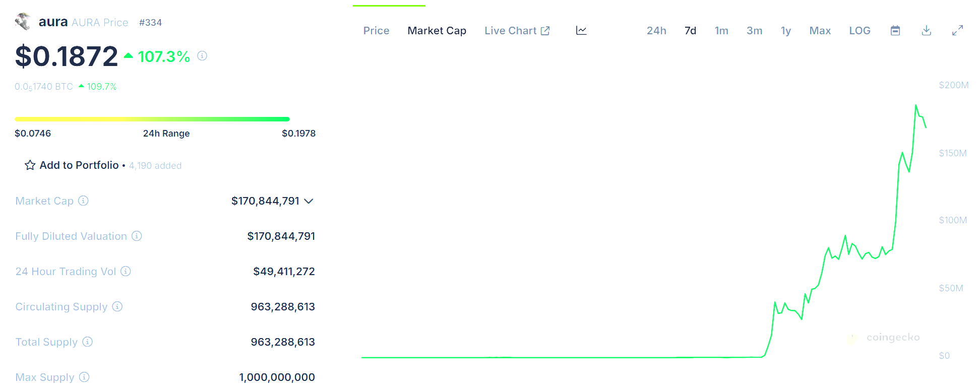Switch to the Market Cap tab
Image resolution: width=980 pixels, height=389 pixels.
437,31
